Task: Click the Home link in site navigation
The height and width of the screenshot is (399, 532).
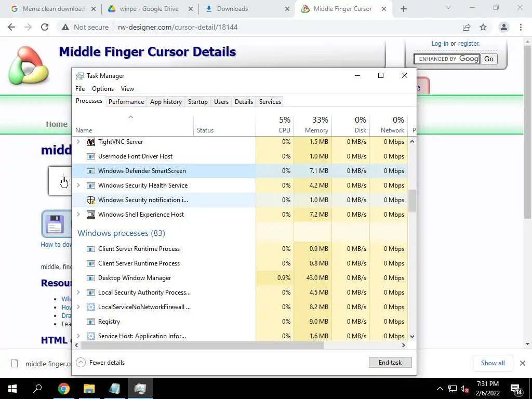Action: [57, 124]
